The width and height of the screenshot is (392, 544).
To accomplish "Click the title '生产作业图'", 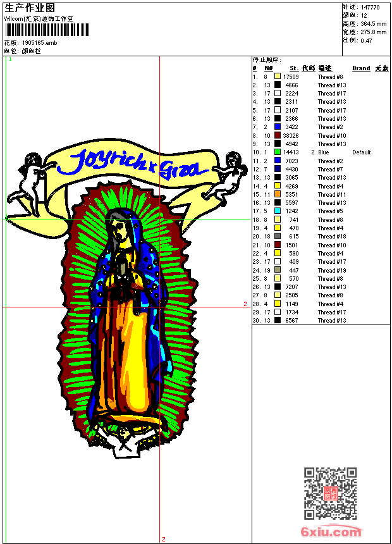I will tap(30, 8).
